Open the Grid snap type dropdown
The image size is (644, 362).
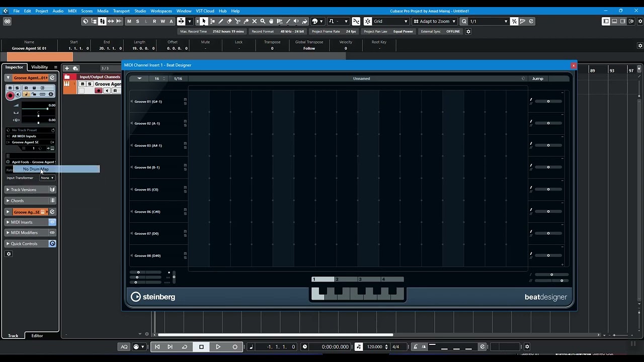click(x=390, y=21)
